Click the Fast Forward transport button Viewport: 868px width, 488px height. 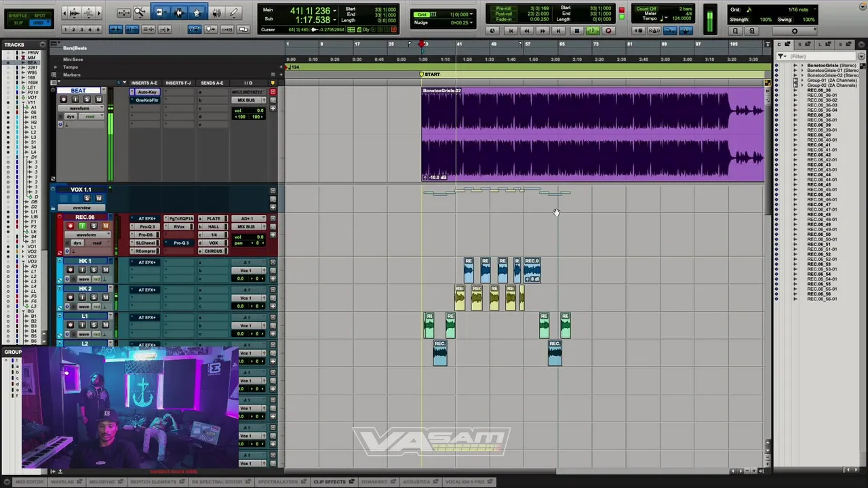(542, 30)
